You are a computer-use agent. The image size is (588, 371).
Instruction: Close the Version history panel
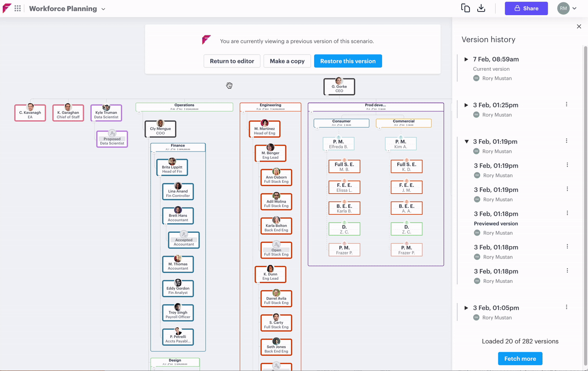click(x=579, y=27)
